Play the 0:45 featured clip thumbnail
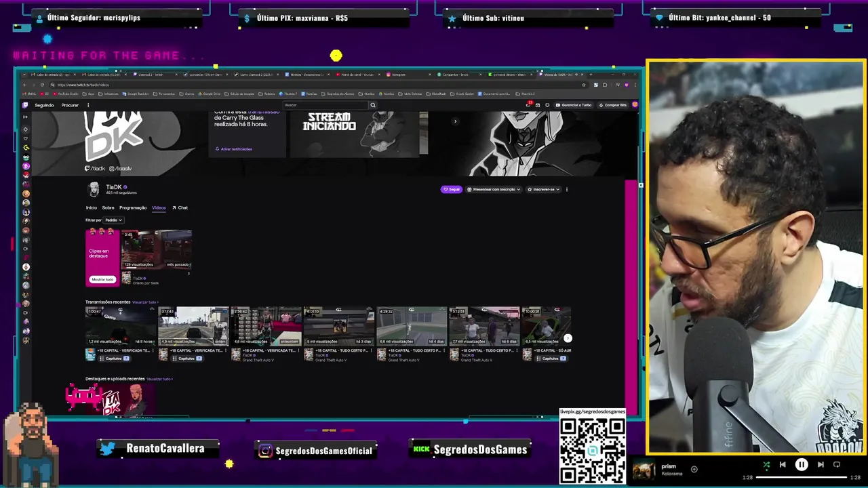Viewport: 868px width, 488px height. (157, 249)
